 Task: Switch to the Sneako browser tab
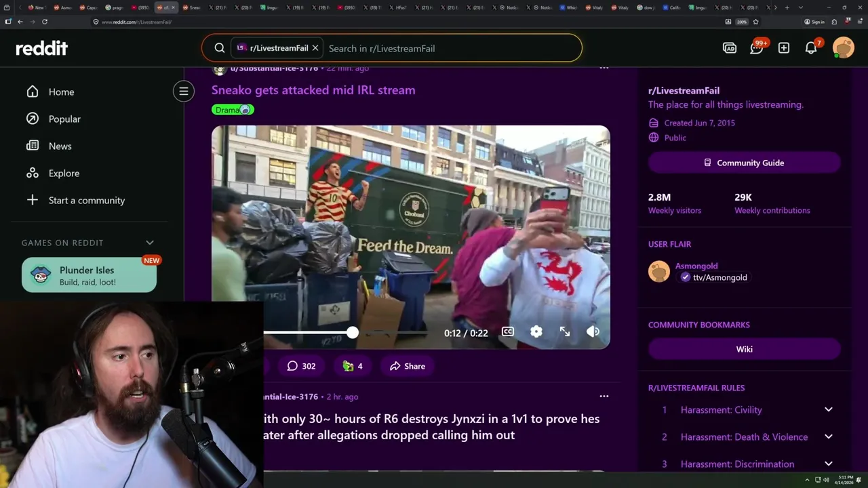pos(194,7)
